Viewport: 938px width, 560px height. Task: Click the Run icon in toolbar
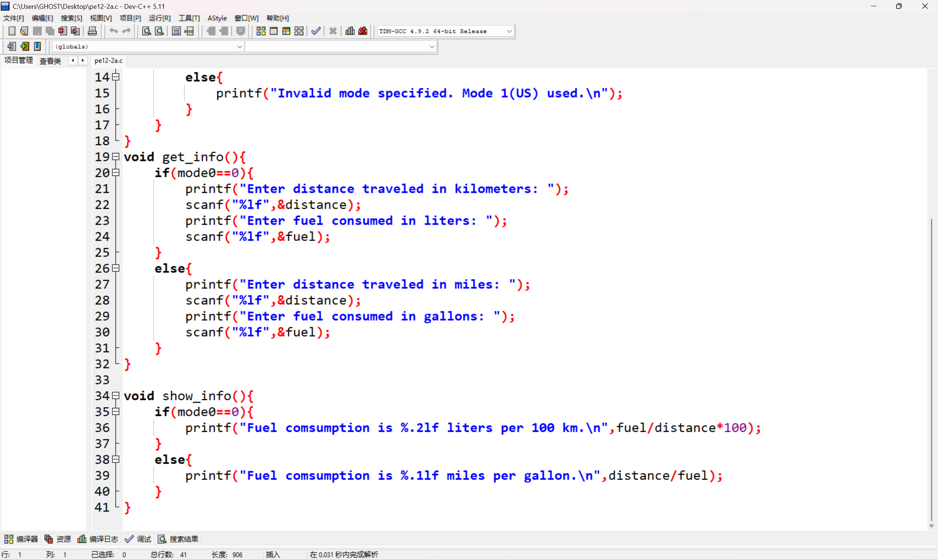click(274, 31)
